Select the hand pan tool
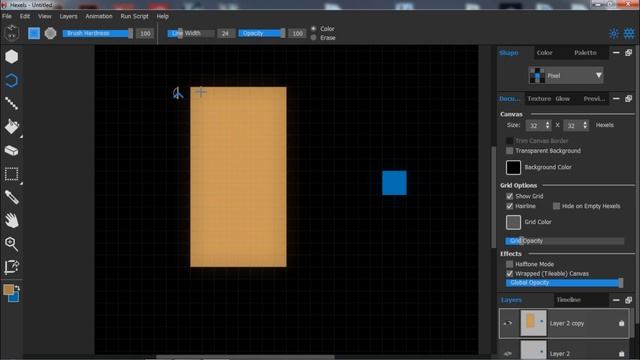Viewport: 640px width, 360px height. (x=11, y=221)
